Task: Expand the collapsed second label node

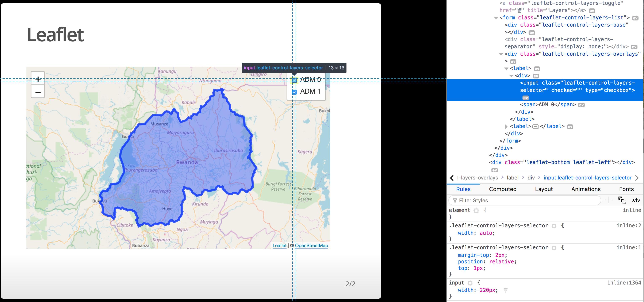Action: (x=506, y=126)
